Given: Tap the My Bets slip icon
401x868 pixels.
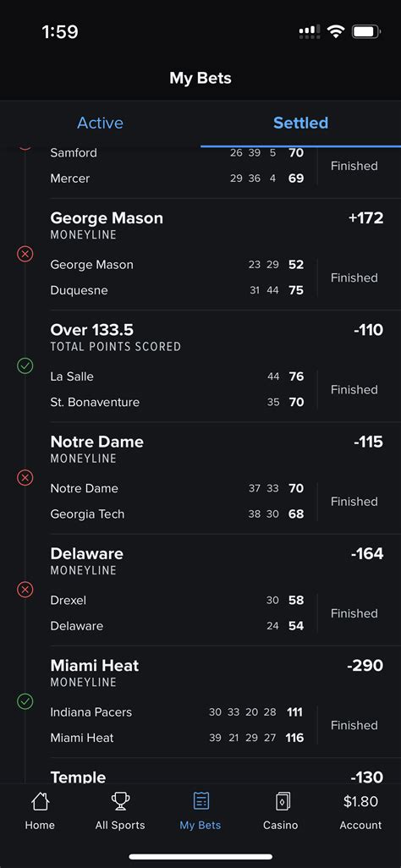Looking at the screenshot, I should [x=200, y=801].
